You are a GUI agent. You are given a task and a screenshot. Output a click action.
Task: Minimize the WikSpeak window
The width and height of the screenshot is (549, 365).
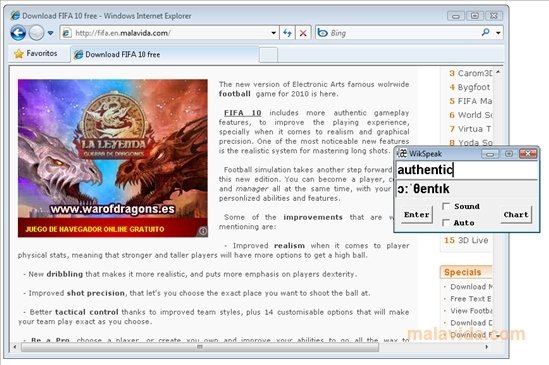point(490,154)
